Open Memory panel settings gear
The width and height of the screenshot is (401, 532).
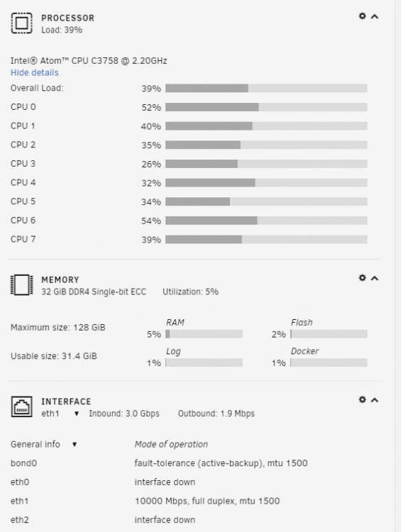pyautogui.click(x=362, y=278)
